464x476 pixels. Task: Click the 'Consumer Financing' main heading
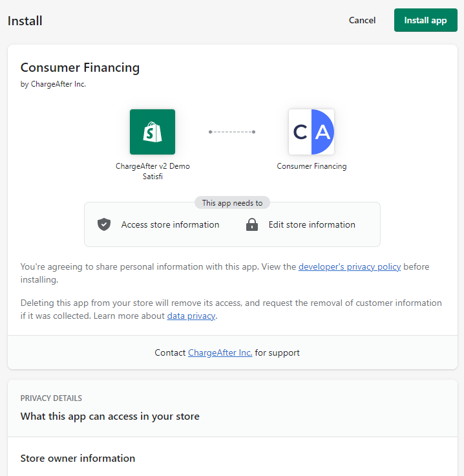click(80, 68)
